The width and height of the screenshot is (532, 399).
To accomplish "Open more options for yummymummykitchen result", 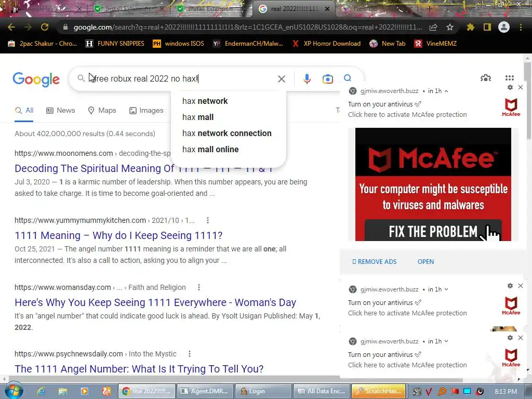I will 208,220.
